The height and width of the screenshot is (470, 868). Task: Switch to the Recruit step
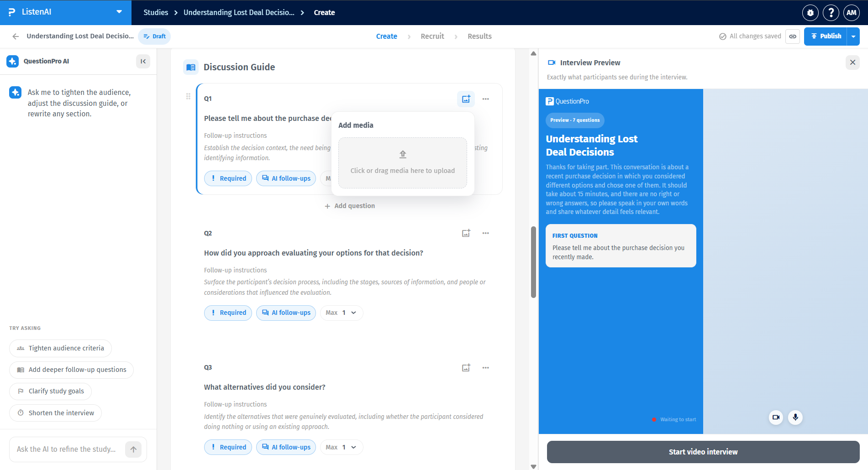tap(432, 37)
